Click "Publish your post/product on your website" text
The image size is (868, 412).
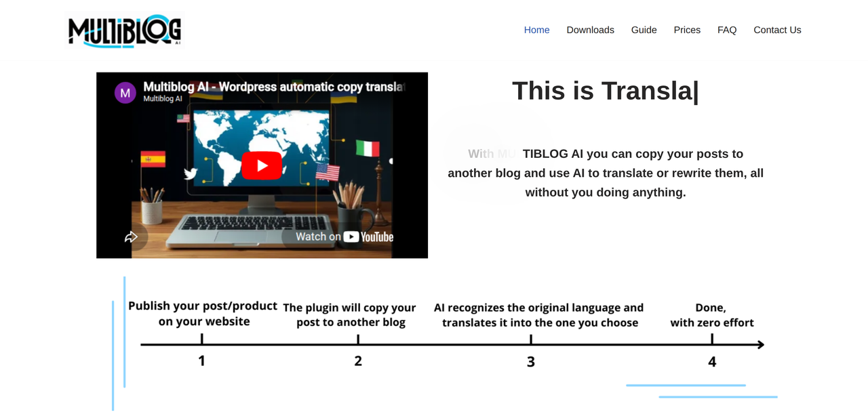(203, 314)
